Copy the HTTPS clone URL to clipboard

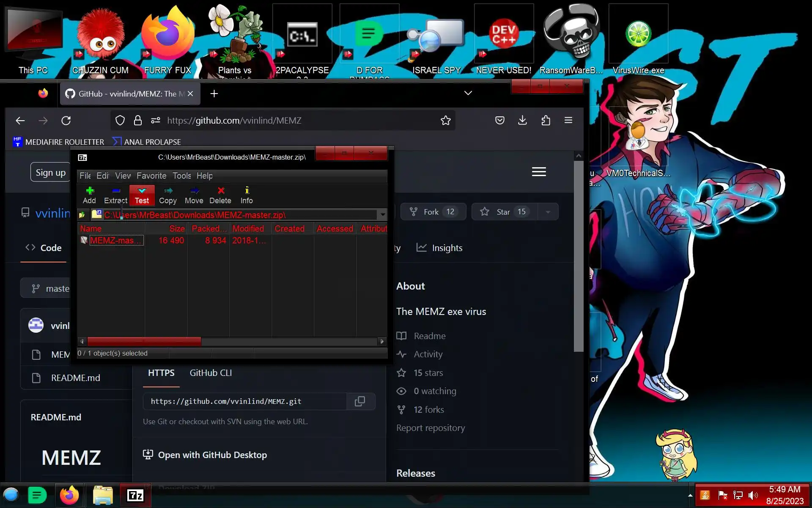tap(360, 401)
